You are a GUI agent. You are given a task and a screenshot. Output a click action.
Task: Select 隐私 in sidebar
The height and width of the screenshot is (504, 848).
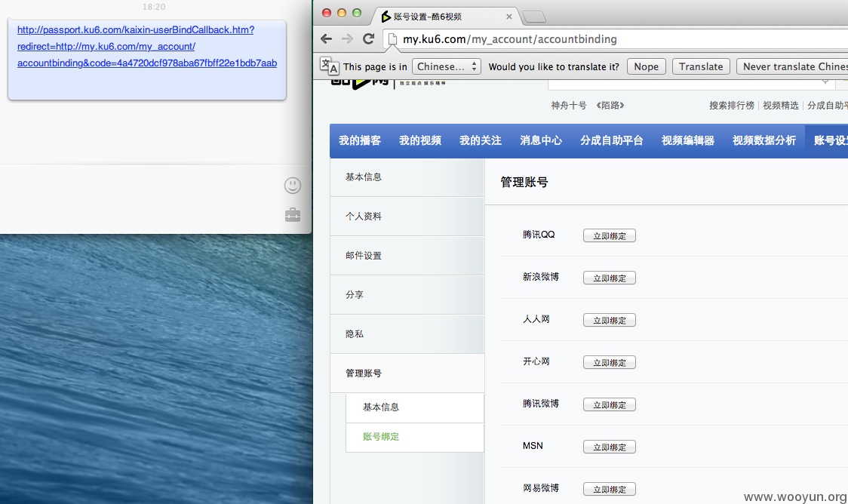point(407,334)
